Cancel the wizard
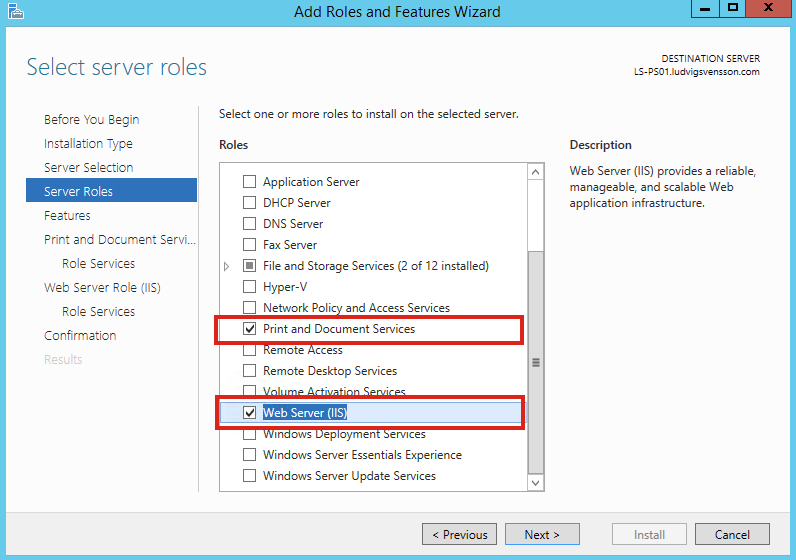The width and height of the screenshot is (796, 560). point(732,534)
